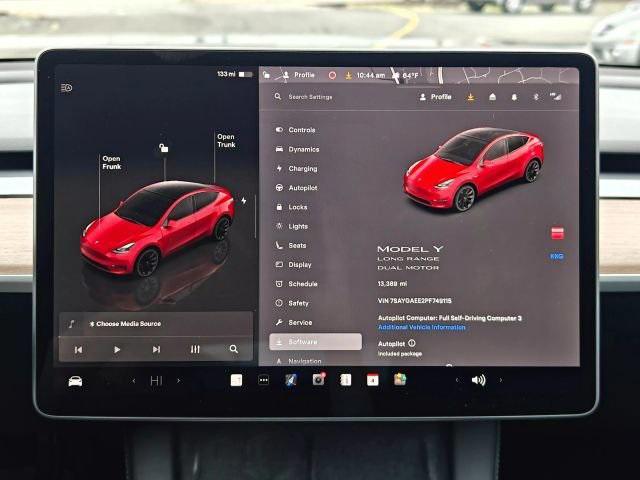
Task: Tap the VIN number text
Action: click(x=415, y=301)
